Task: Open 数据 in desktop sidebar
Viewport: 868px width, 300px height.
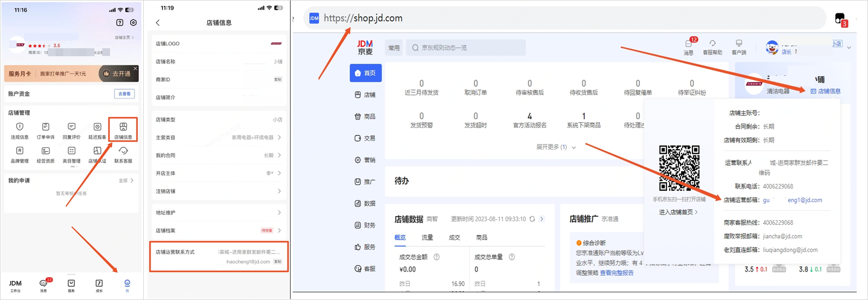Action: [366, 203]
